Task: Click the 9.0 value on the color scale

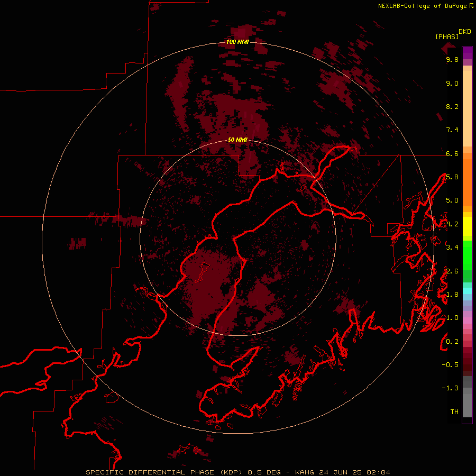Action: [452, 83]
